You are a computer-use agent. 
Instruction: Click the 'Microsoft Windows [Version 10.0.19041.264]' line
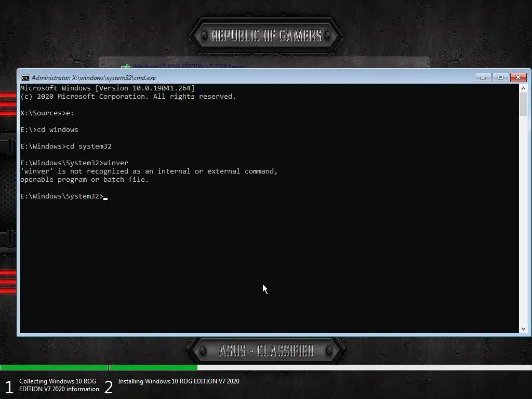coord(108,88)
